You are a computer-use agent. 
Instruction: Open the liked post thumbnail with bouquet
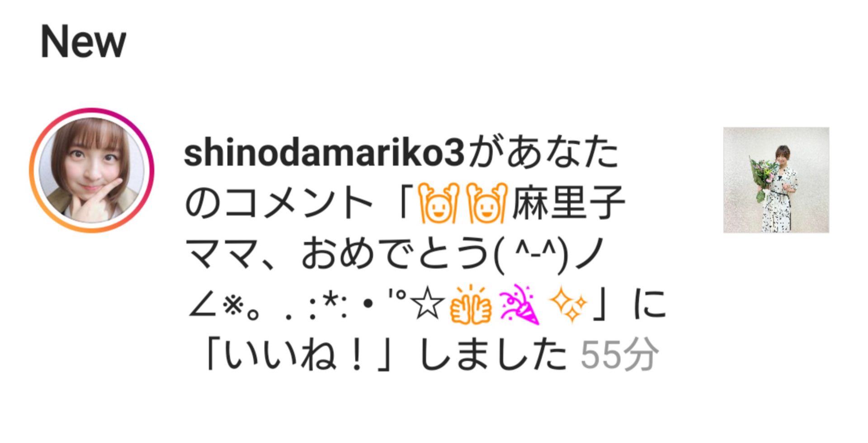pos(776,180)
